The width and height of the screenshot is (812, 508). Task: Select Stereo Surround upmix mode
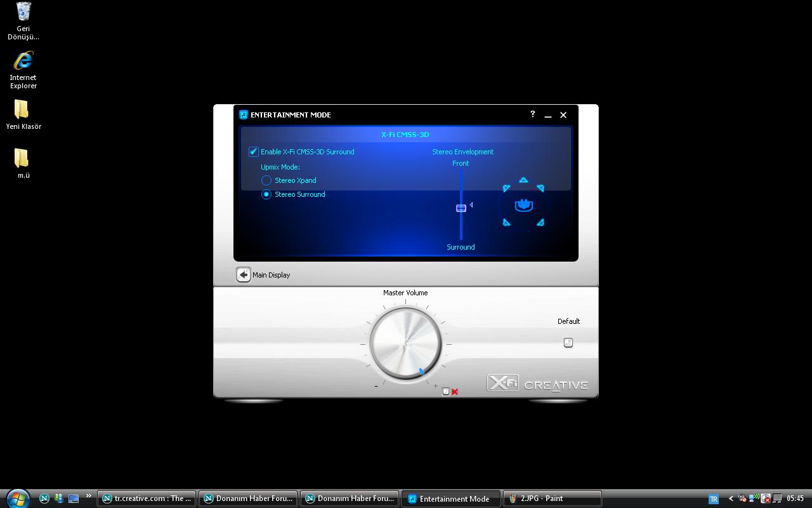pyautogui.click(x=266, y=194)
